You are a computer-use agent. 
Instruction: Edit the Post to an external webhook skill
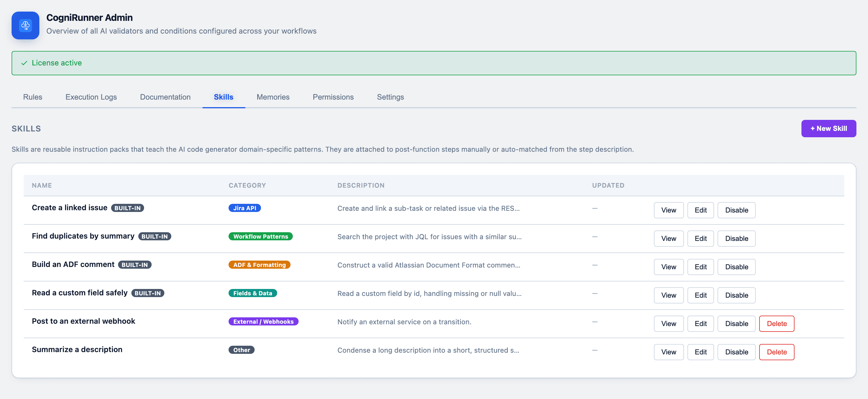tap(700, 323)
